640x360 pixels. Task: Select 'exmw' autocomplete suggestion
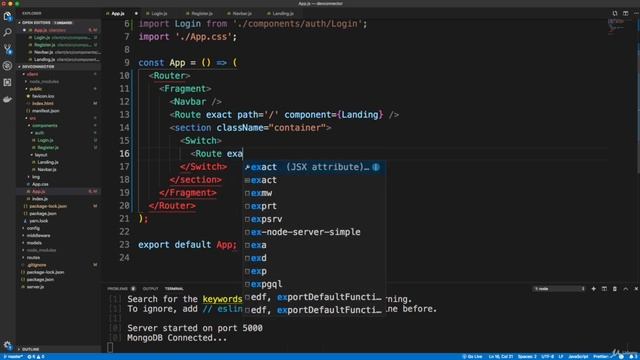pyautogui.click(x=314, y=193)
